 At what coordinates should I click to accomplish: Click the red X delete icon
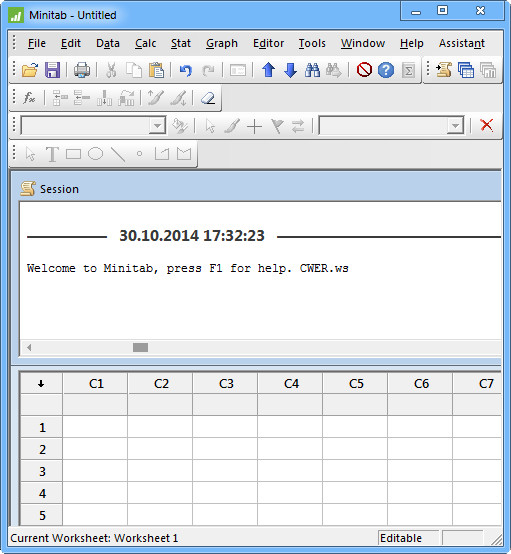(487, 125)
